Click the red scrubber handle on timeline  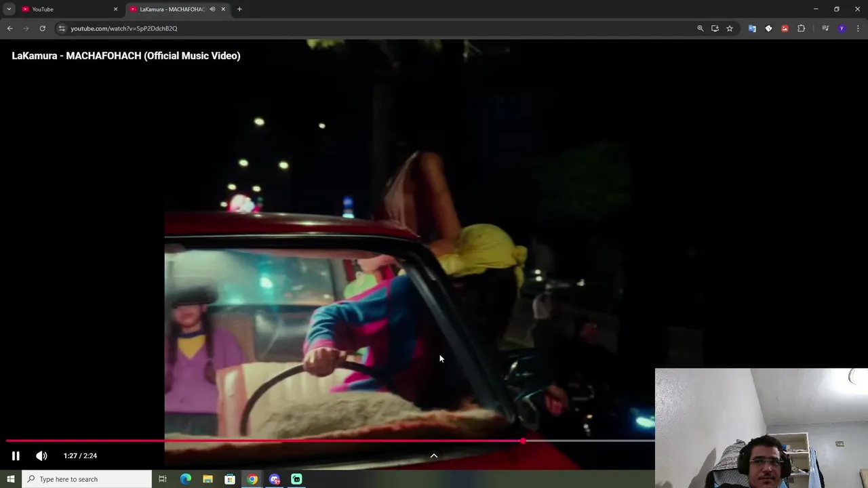coord(523,441)
